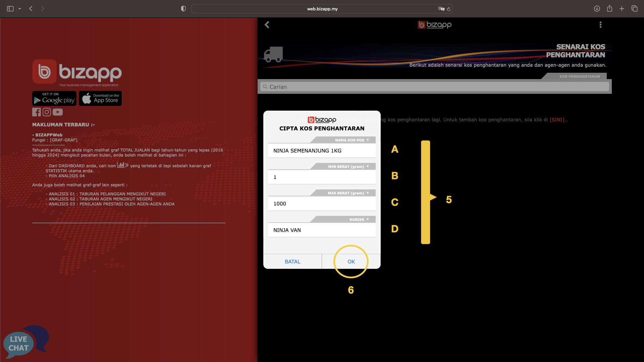Open the privacy shield report icon
This screenshot has width=644, height=362.
(183, 9)
